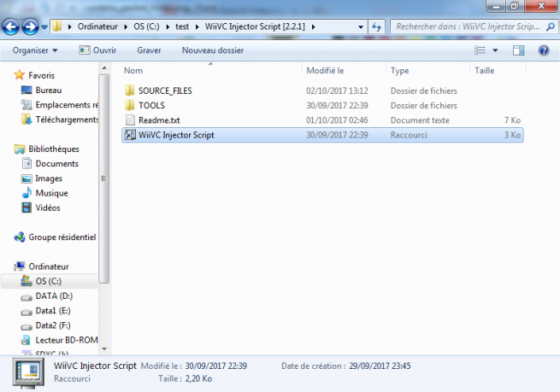Select Favoris star in navigation pane
560x392 pixels.
[x=19, y=75]
